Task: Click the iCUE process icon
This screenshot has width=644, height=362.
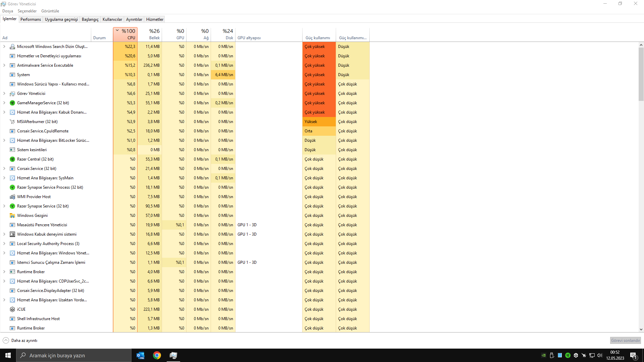Action: click(x=12, y=309)
